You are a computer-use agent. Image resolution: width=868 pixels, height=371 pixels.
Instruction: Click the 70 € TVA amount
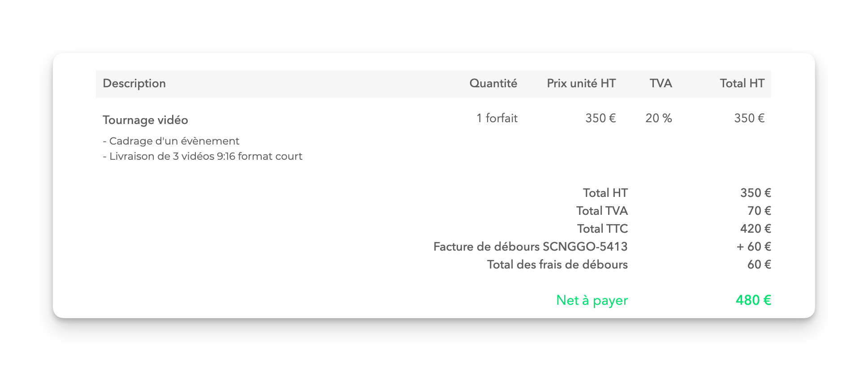coord(759,211)
